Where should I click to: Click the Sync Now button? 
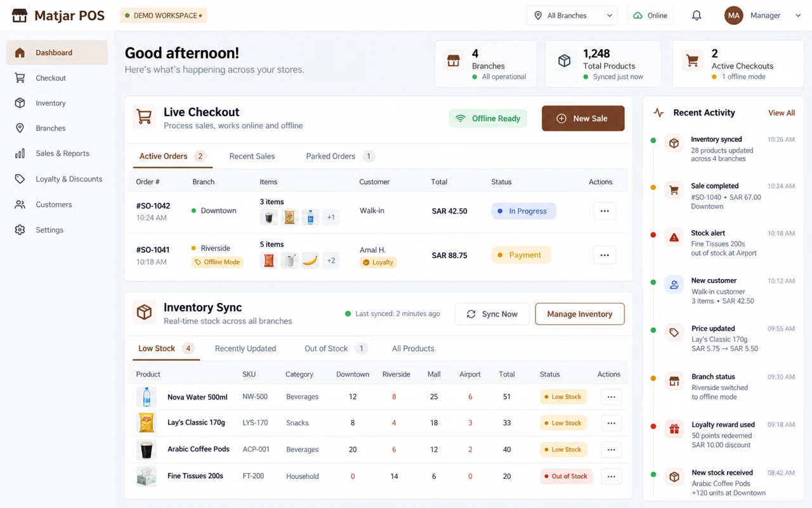492,314
